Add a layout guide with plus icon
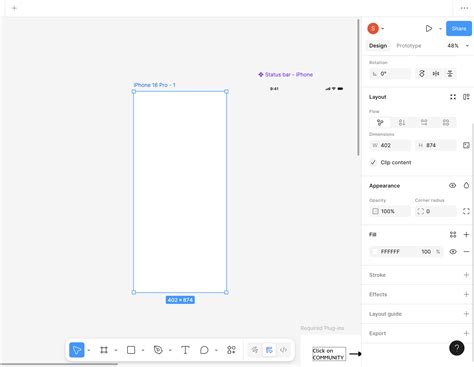Screen dimensions: 474x367 [x=466, y=314]
